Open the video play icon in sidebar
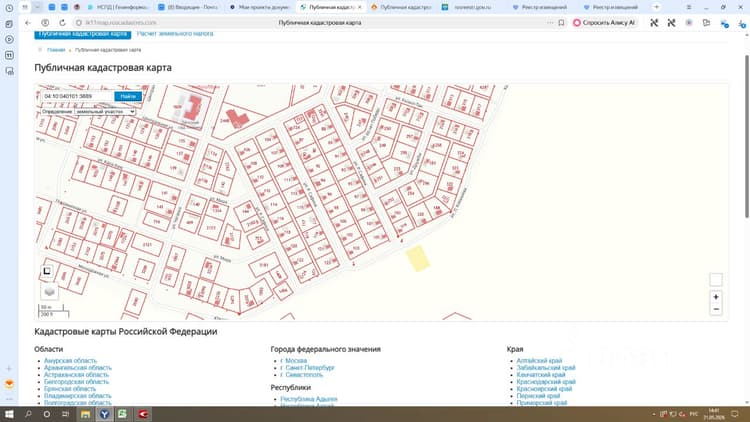The height and width of the screenshot is (422, 750). point(9,40)
